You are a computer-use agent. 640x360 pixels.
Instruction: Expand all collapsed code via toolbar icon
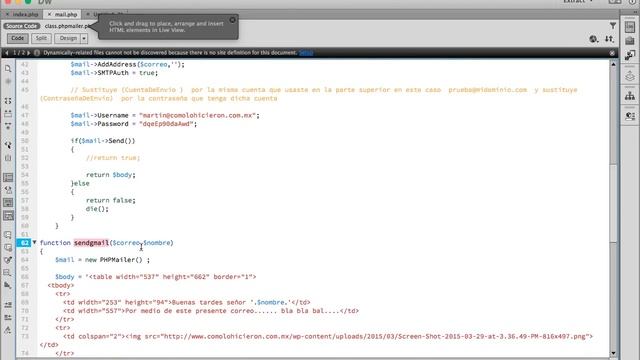pyautogui.click(x=8, y=126)
